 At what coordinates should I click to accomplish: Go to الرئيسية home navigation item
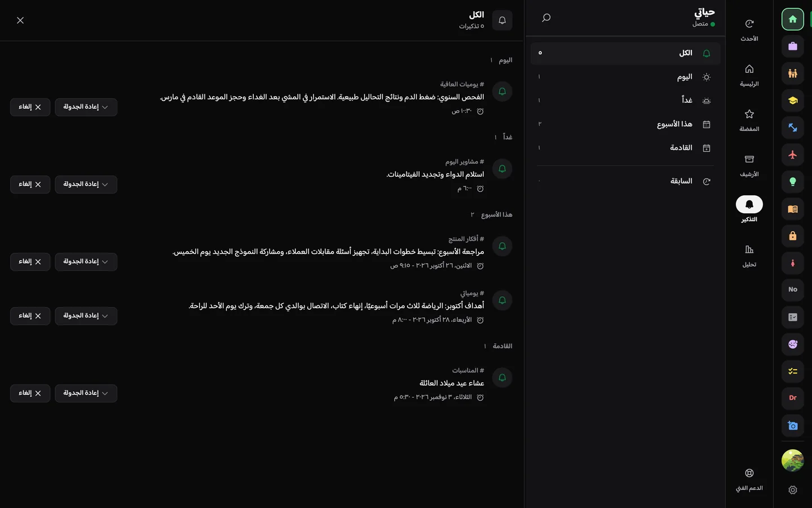coord(749,75)
